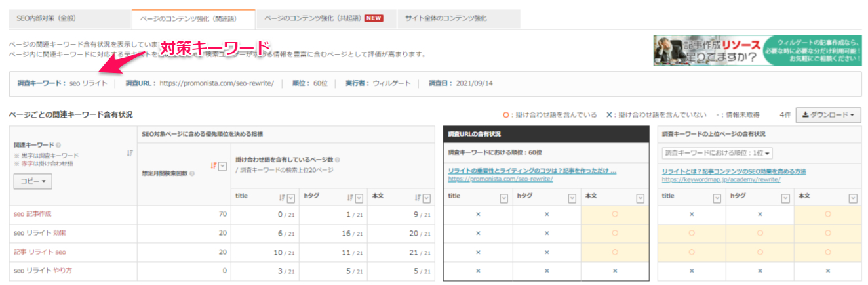
Task: Open the keywordmap.jp academy rewrite link
Action: pyautogui.click(x=707, y=178)
